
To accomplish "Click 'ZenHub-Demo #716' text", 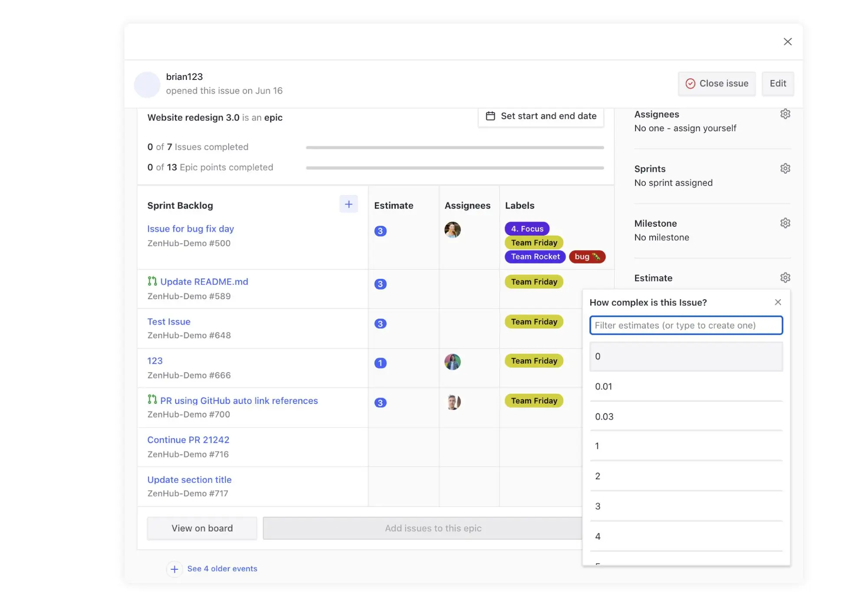I will pos(188,454).
